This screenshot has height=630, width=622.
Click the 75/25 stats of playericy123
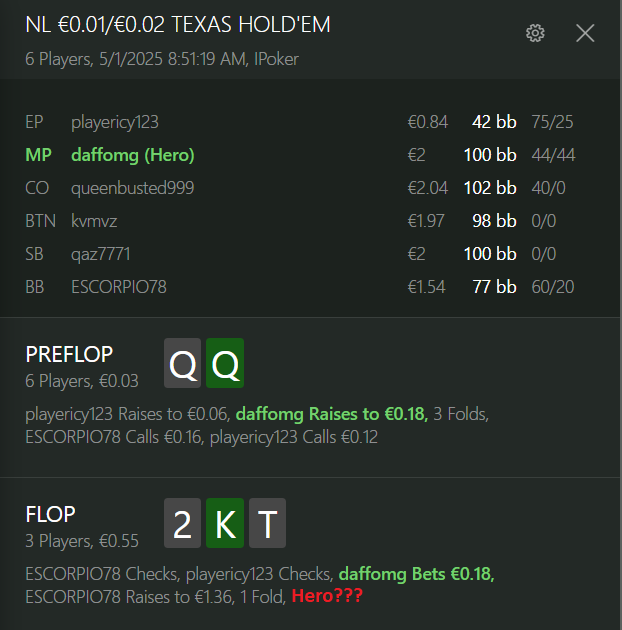(552, 122)
